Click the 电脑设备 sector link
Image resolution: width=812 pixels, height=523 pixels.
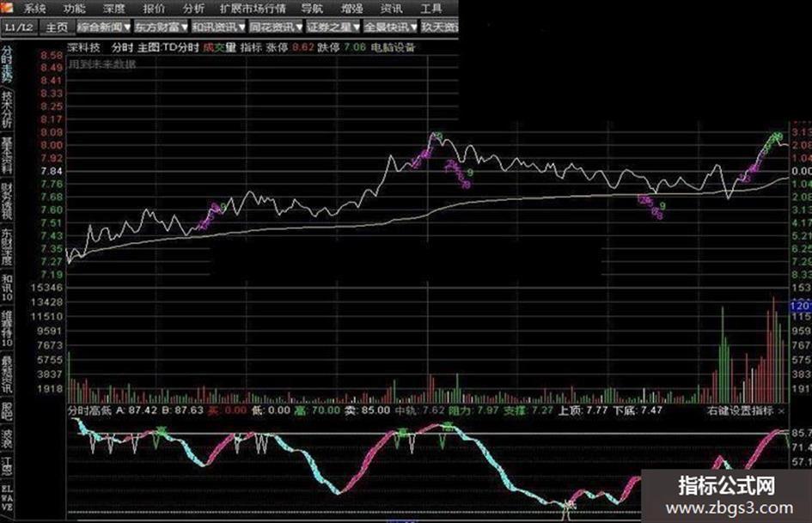pos(393,47)
